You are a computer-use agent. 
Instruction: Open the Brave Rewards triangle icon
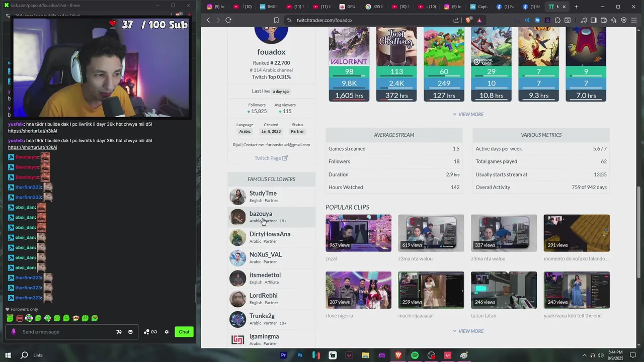pyautogui.click(x=479, y=20)
